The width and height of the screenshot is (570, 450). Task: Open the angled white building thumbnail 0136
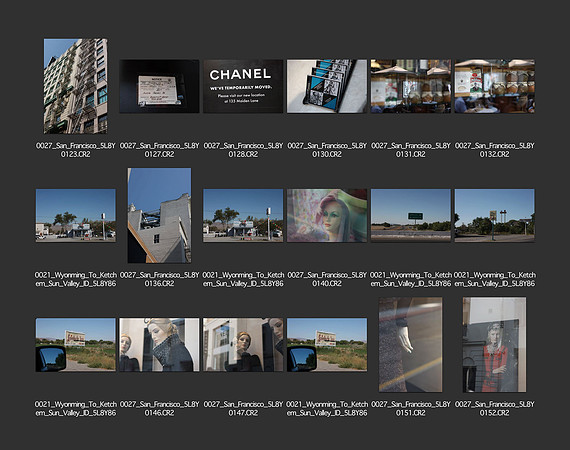[x=159, y=216]
